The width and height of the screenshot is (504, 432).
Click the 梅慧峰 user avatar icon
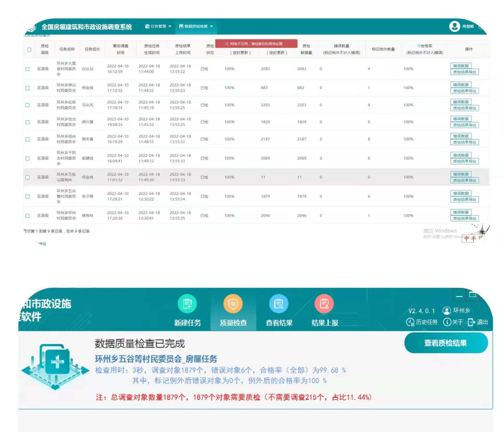coord(454,26)
